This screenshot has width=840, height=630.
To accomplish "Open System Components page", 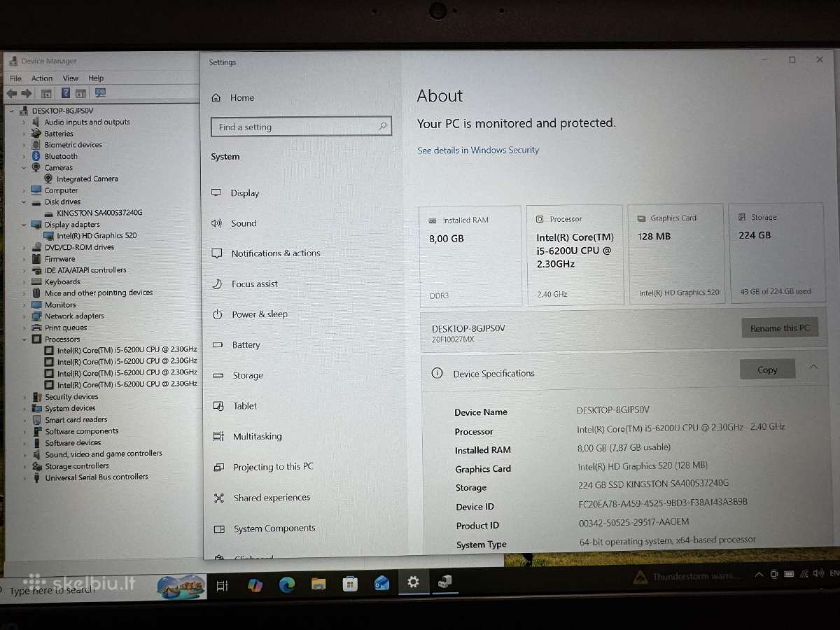I will (274, 528).
